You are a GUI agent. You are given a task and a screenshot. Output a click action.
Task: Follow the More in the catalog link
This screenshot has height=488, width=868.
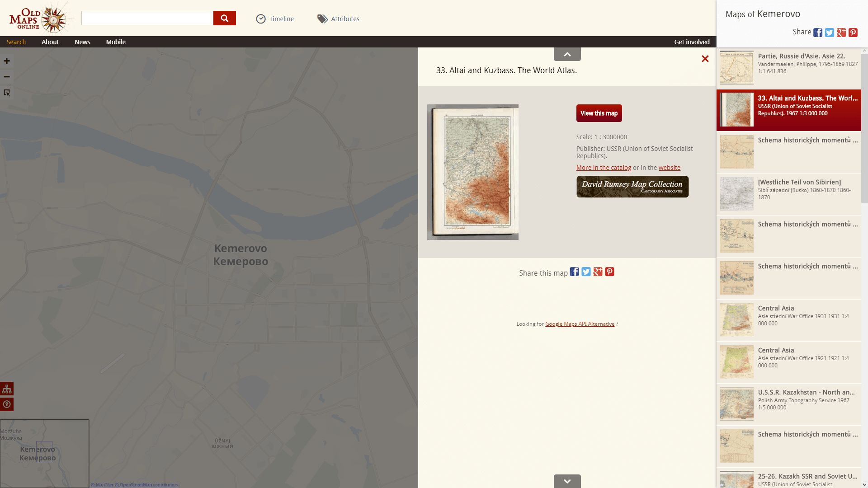click(604, 168)
